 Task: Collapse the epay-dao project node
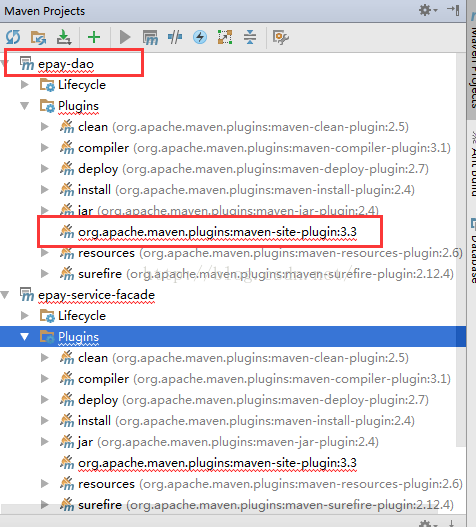[x=5, y=64]
